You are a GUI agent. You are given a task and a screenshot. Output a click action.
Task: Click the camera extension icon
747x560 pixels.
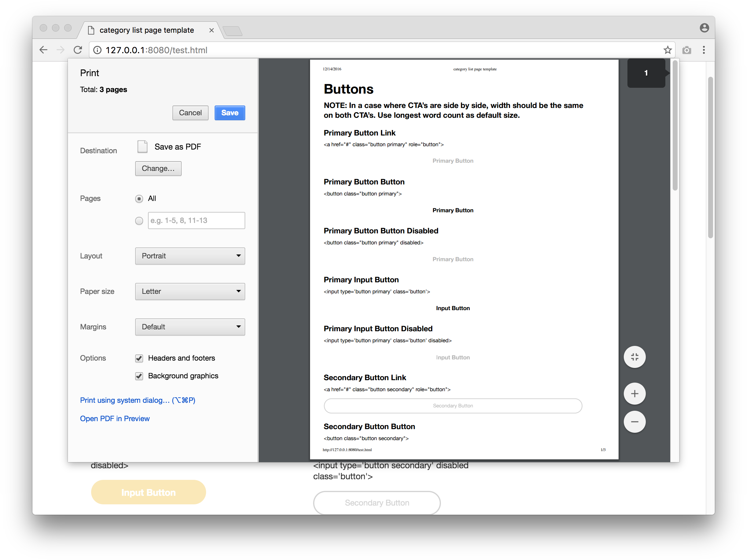pyautogui.click(x=686, y=50)
